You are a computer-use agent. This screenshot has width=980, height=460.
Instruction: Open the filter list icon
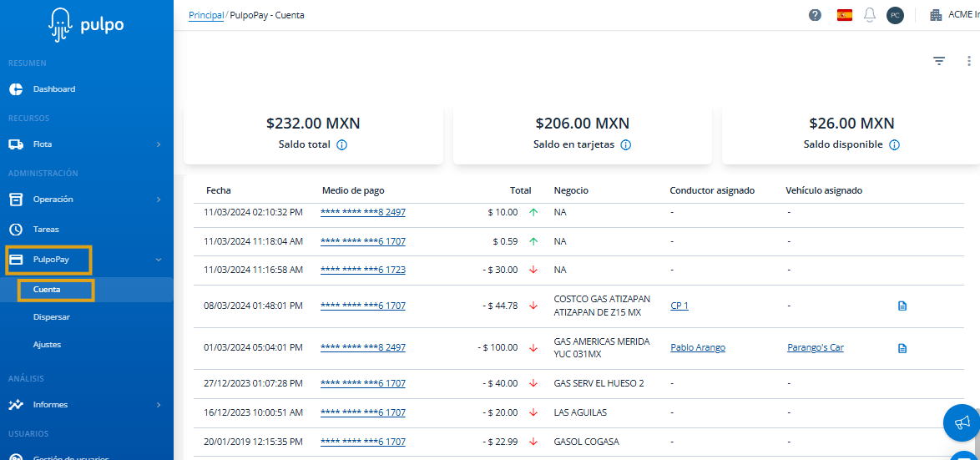(x=939, y=61)
